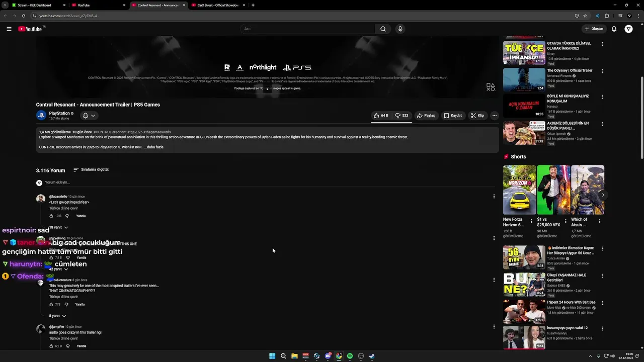Click the Oluştur create button

tap(594, 29)
